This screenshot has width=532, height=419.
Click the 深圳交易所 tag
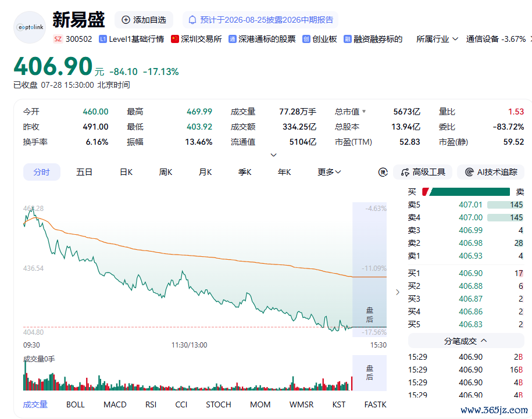tap(197, 39)
